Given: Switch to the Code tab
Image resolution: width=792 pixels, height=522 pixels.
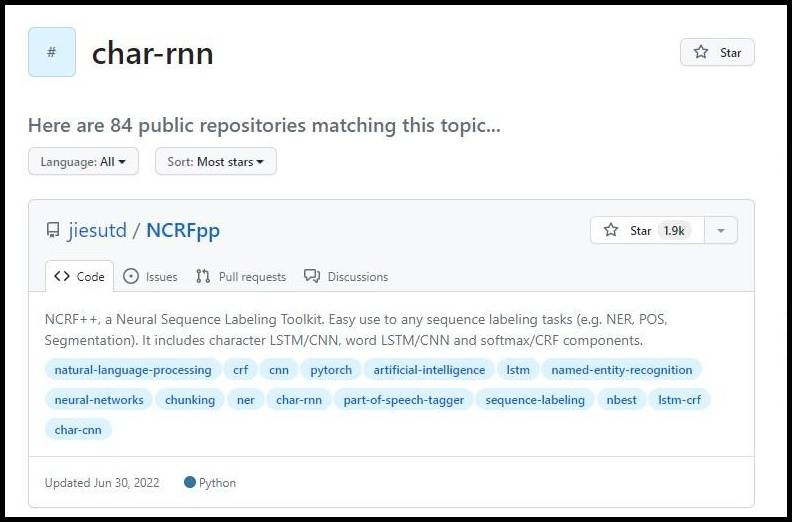Looking at the screenshot, I should 79,276.
